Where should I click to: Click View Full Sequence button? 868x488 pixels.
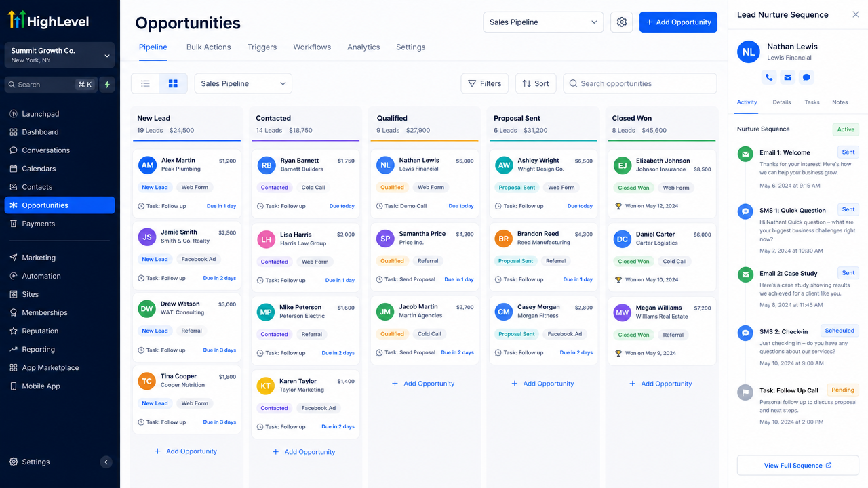(798, 466)
